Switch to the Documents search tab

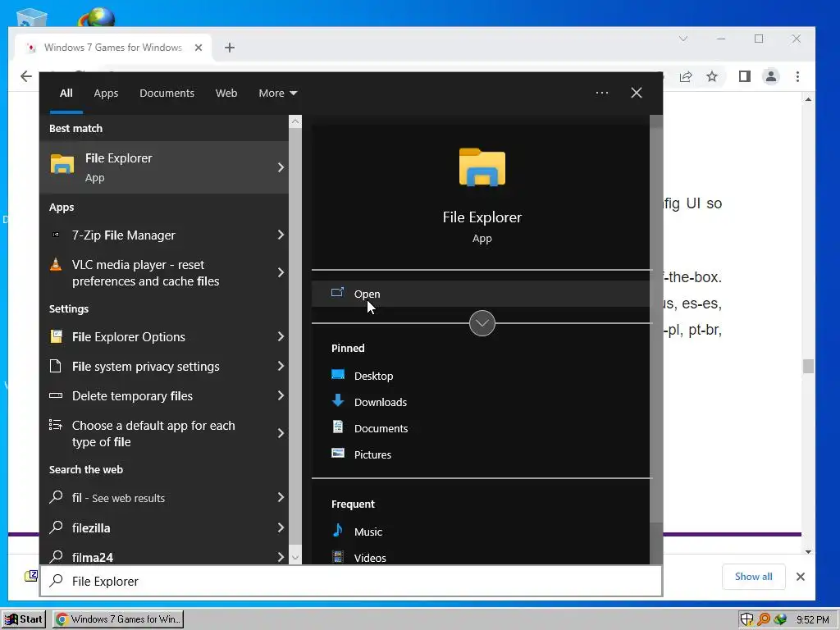(167, 94)
